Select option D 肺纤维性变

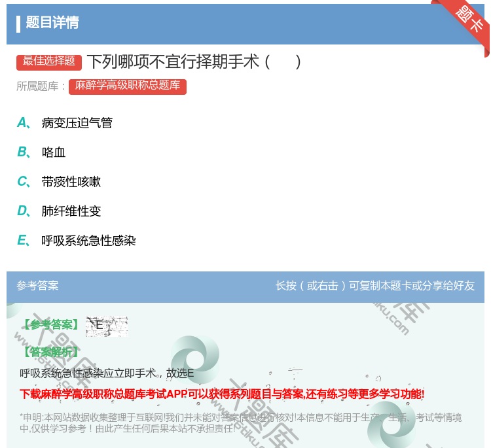click(59, 211)
